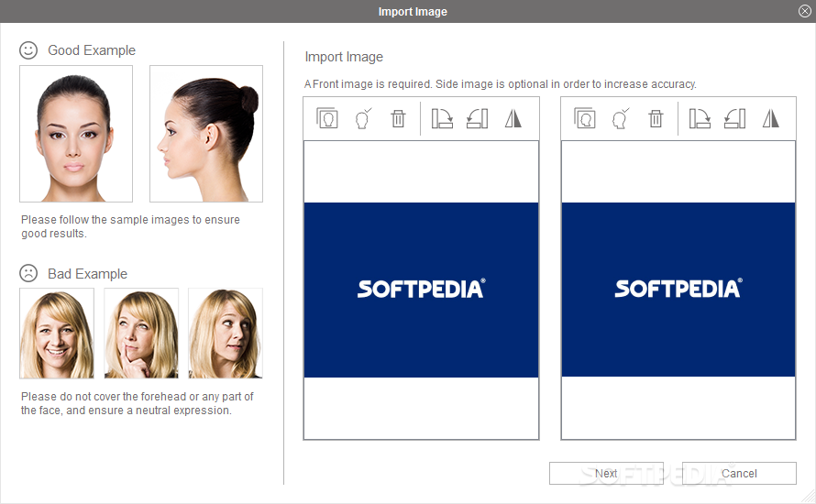
Task: Select the good example side profile photo
Action: click(x=206, y=134)
